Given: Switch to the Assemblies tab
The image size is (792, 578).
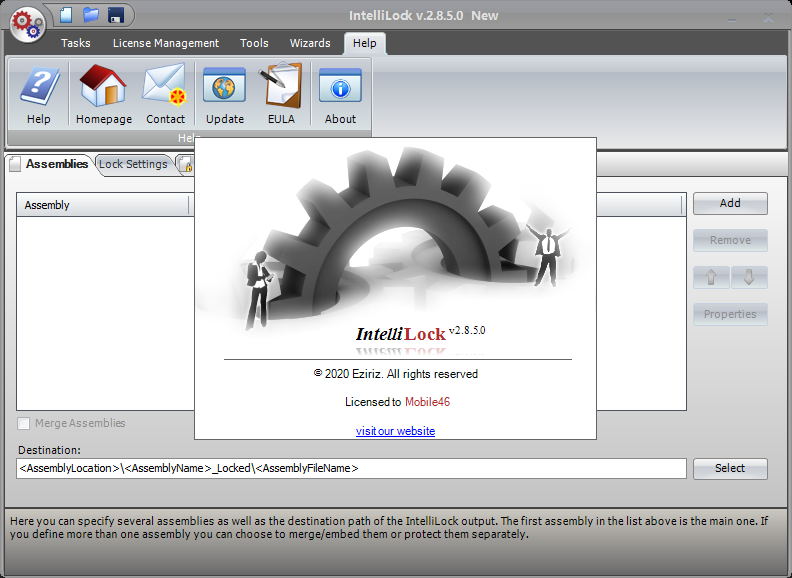Looking at the screenshot, I should tap(49, 164).
